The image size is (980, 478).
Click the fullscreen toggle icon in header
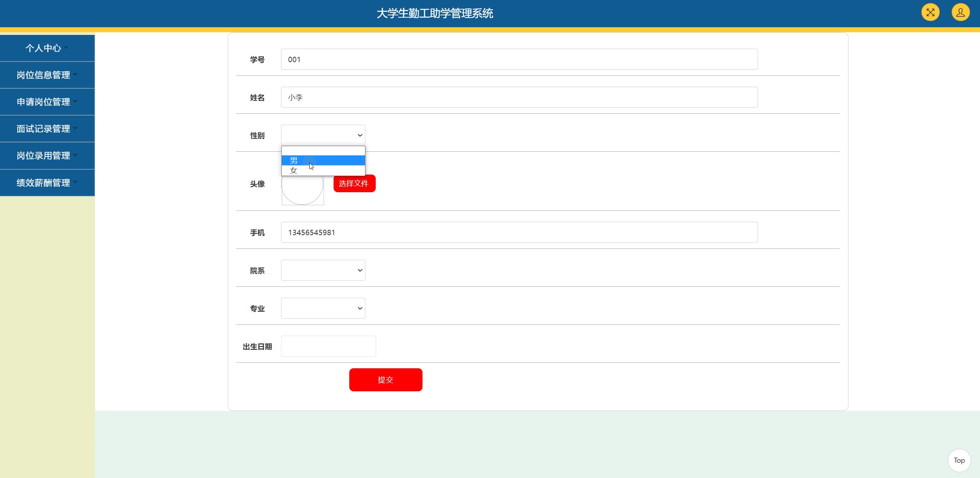(930, 13)
